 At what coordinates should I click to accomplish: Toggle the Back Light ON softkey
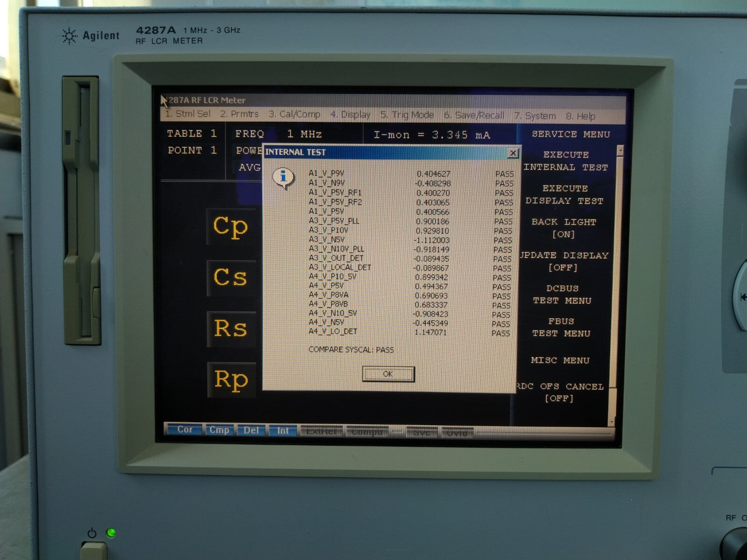(564, 228)
